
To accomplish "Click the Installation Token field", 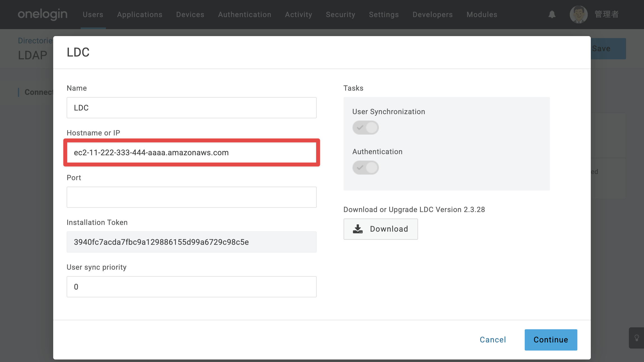I will pos(192,242).
